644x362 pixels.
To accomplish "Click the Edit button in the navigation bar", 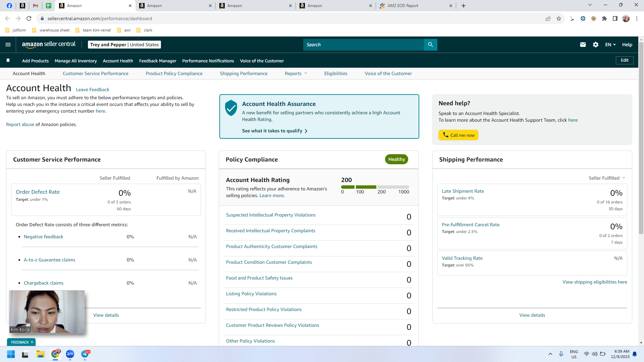I will 625,60.
